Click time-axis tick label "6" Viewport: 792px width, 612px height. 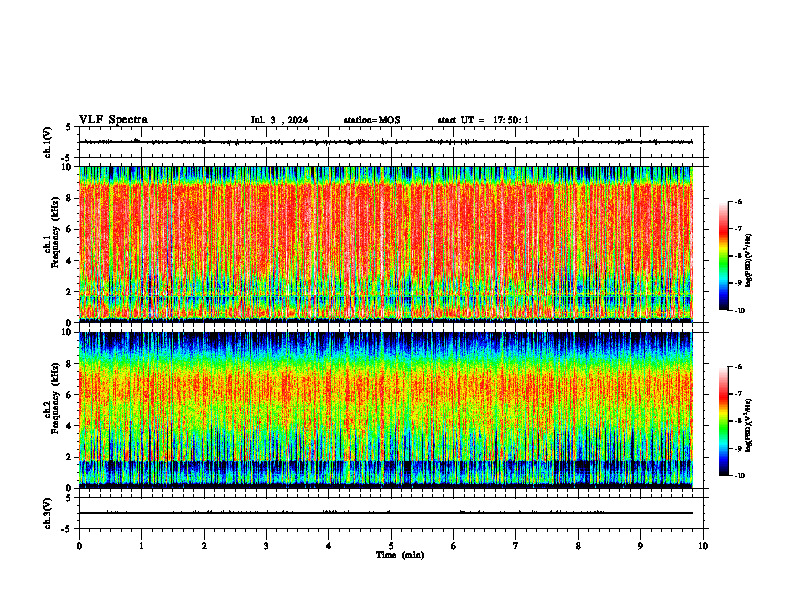(x=454, y=546)
